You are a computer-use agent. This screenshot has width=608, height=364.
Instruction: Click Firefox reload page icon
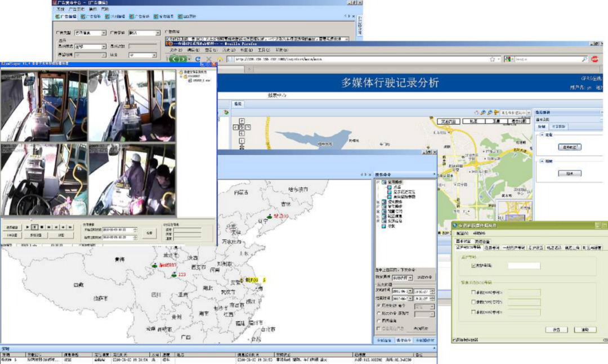(x=198, y=59)
